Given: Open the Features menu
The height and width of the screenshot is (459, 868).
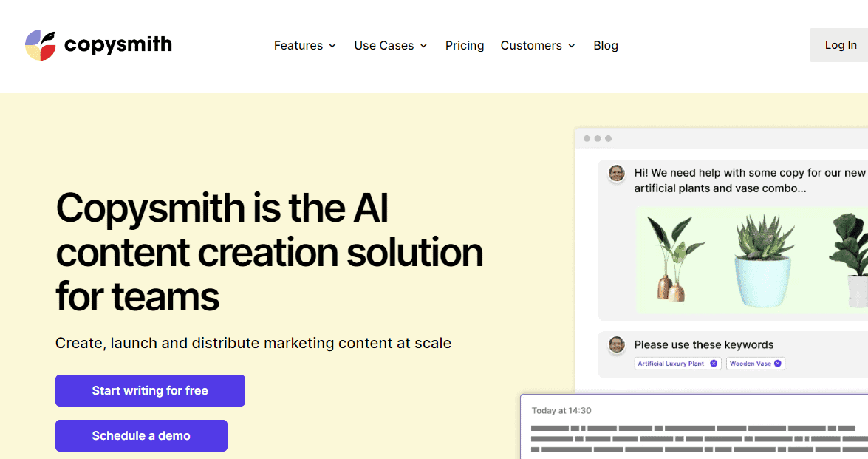Looking at the screenshot, I should 298,46.
